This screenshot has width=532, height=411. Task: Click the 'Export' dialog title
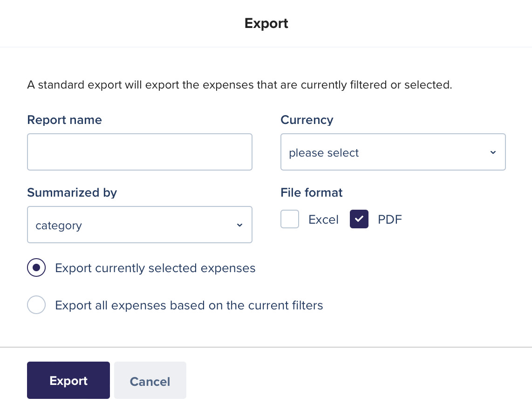pos(266,23)
